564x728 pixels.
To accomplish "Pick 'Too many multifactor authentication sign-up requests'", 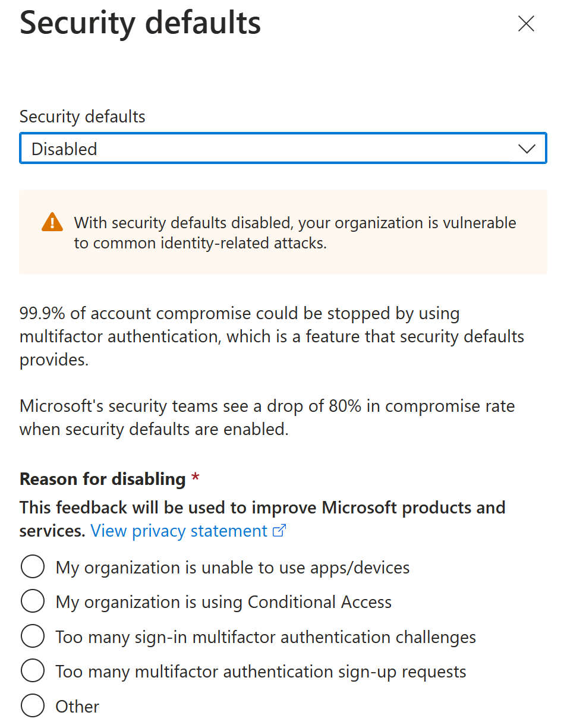I will 33,672.
